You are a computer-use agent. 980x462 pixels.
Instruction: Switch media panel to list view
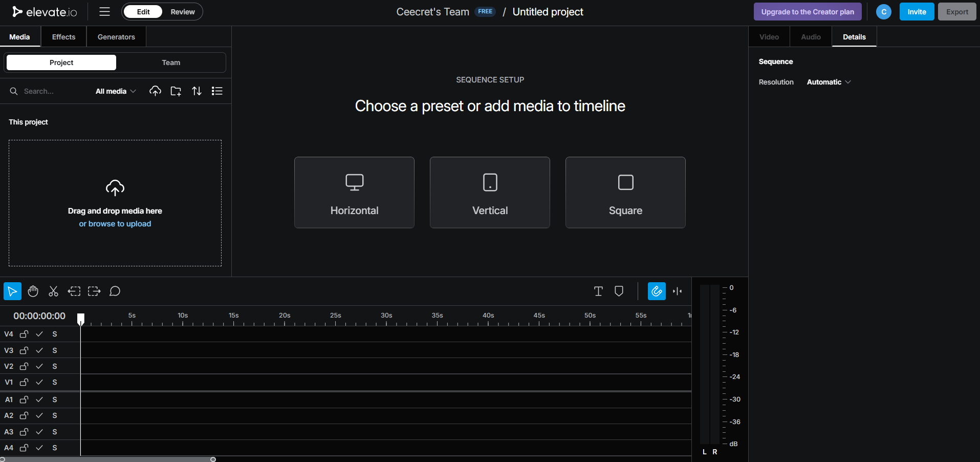click(217, 91)
